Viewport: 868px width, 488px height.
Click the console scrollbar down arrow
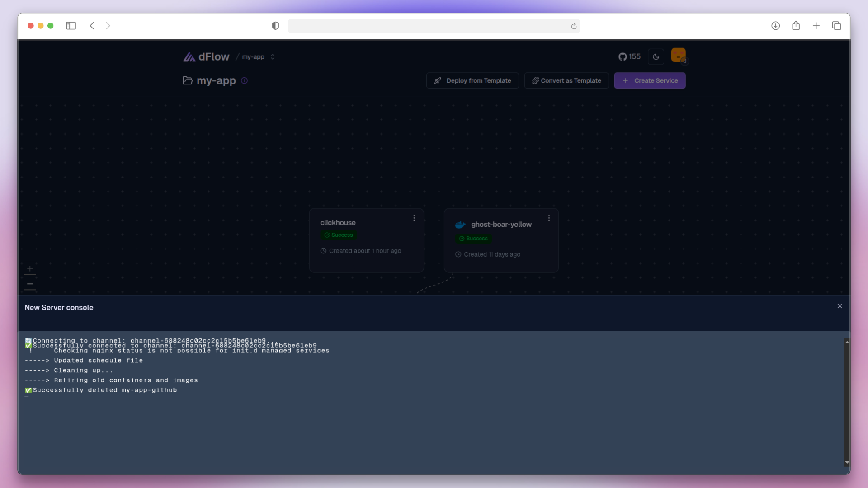click(x=847, y=463)
